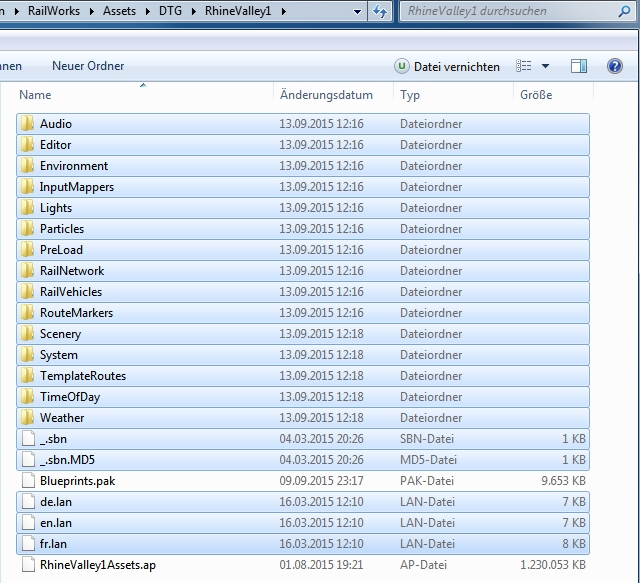Select the fr.lan file name

[53, 544]
